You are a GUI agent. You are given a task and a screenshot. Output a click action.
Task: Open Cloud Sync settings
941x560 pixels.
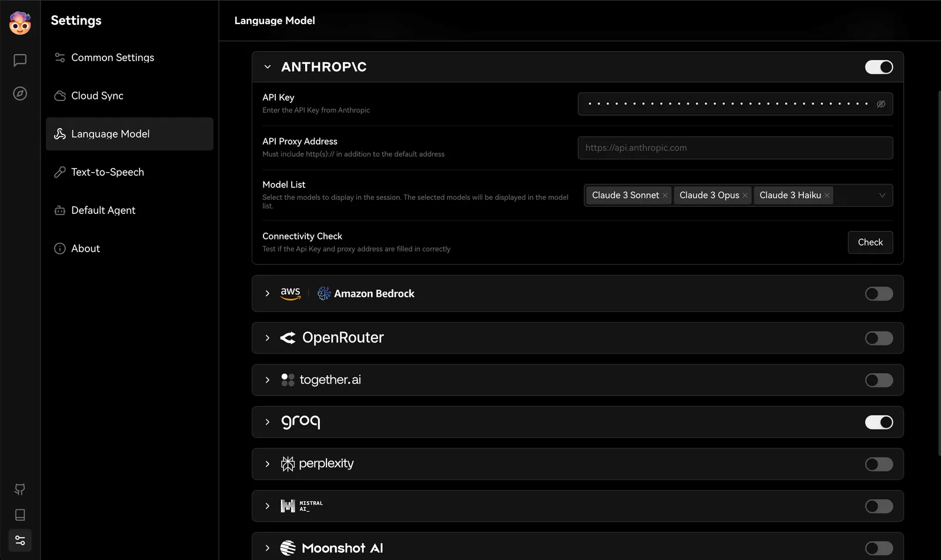tap(129, 96)
